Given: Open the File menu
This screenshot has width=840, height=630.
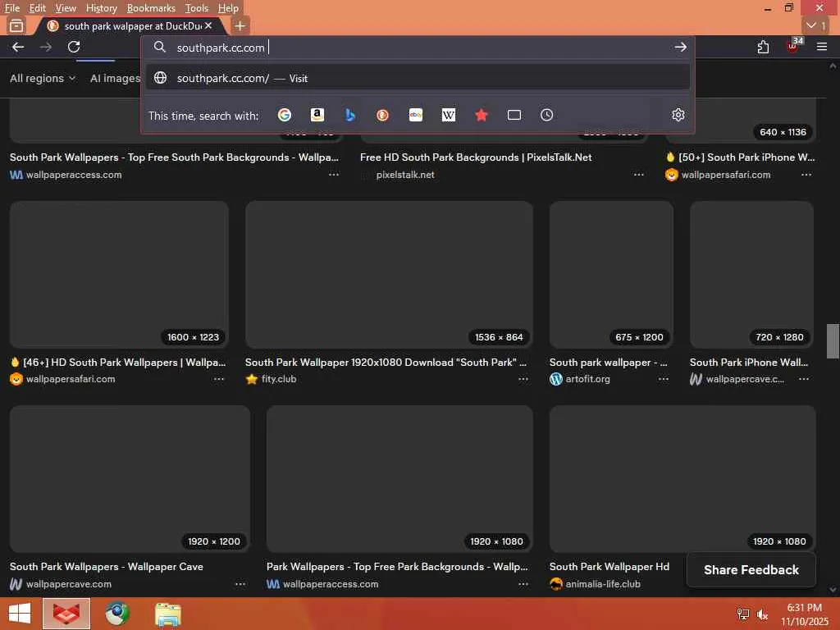Looking at the screenshot, I should tap(12, 8).
